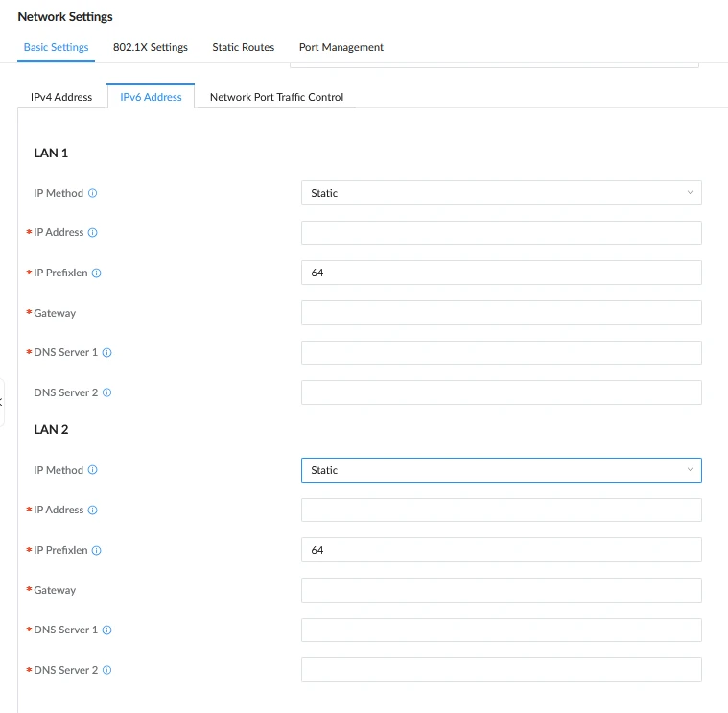Open the Static Routes tab

tap(244, 47)
